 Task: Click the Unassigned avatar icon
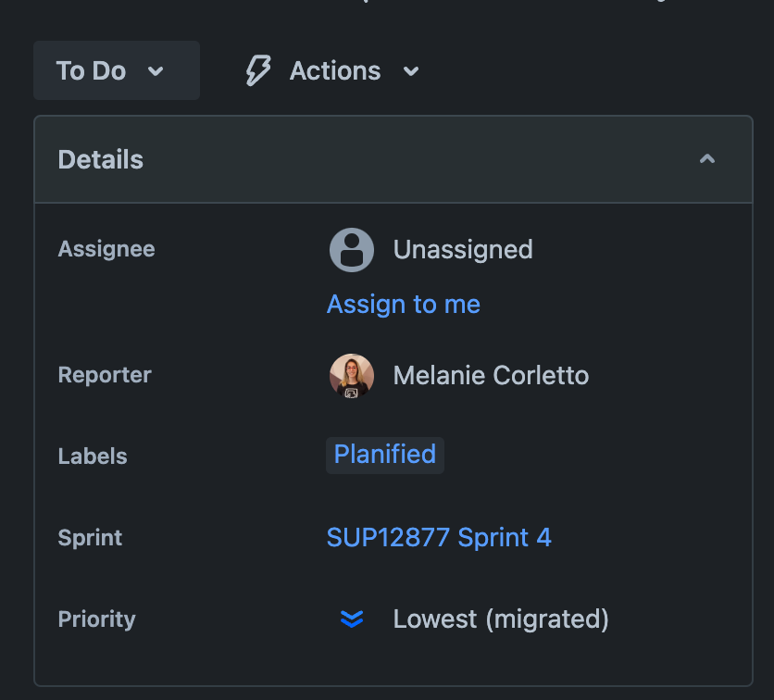click(x=352, y=250)
